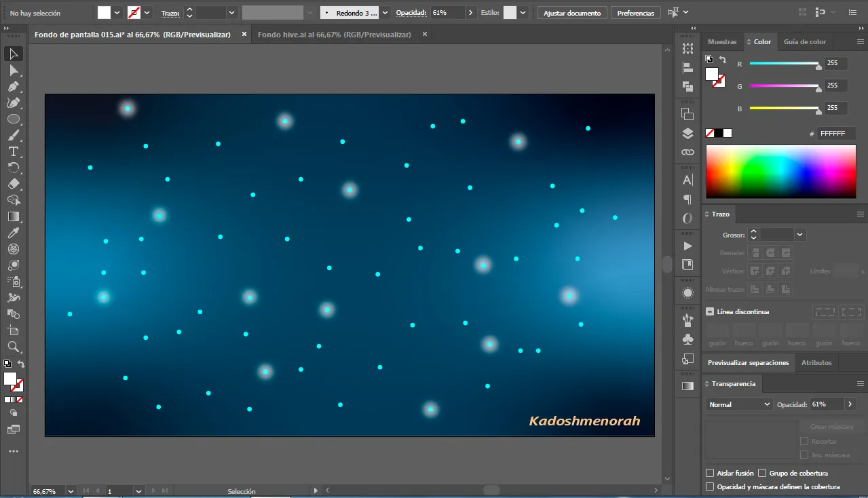This screenshot has width=868, height=498.
Task: Select the Eyedropper tool
Action: [x=14, y=233]
